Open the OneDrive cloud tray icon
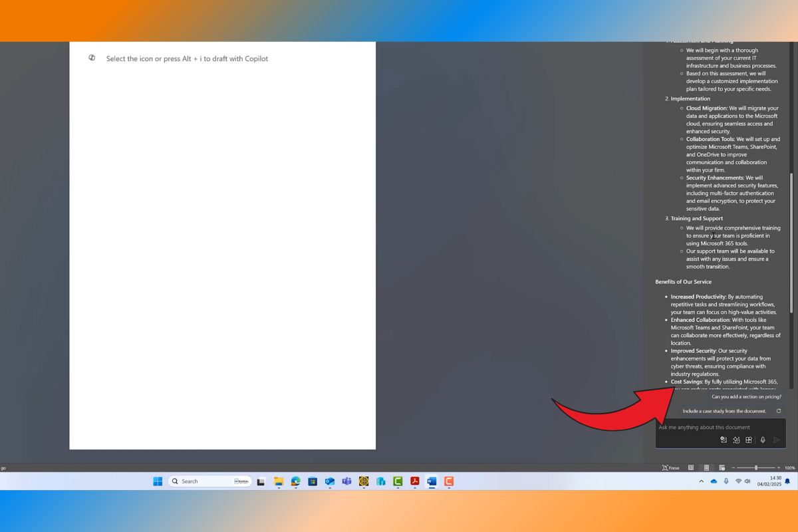The width and height of the screenshot is (798, 532). coord(714,481)
